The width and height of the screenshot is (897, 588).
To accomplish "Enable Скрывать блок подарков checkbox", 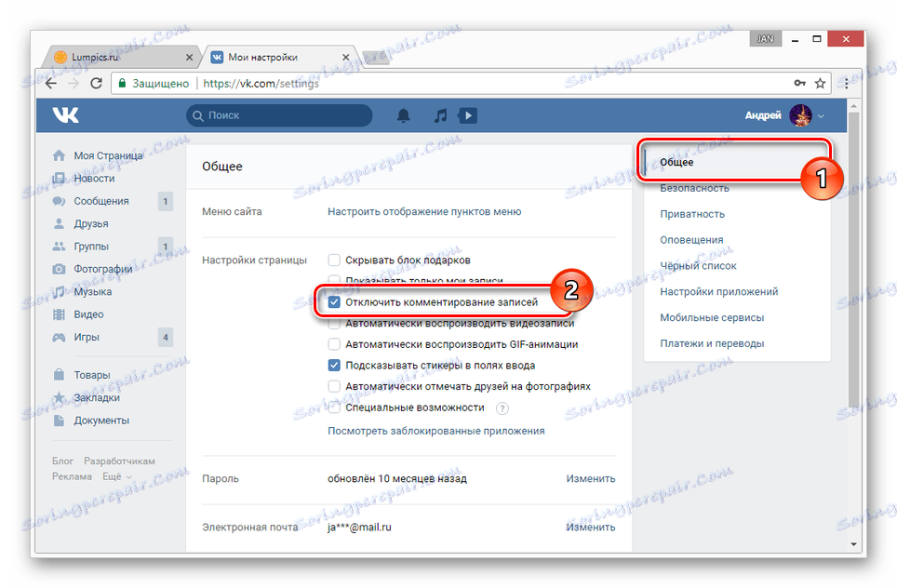I will pyautogui.click(x=334, y=261).
